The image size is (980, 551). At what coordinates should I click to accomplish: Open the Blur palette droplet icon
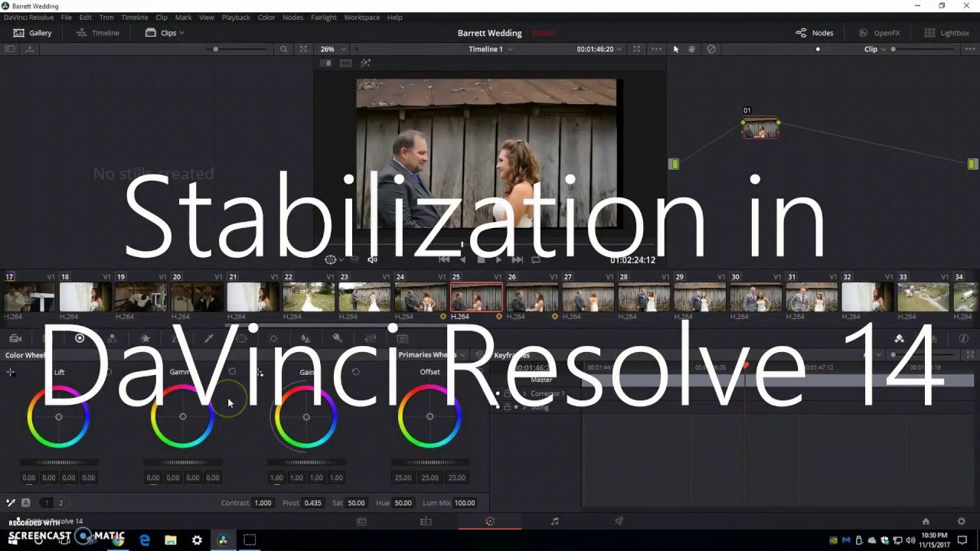click(x=305, y=338)
